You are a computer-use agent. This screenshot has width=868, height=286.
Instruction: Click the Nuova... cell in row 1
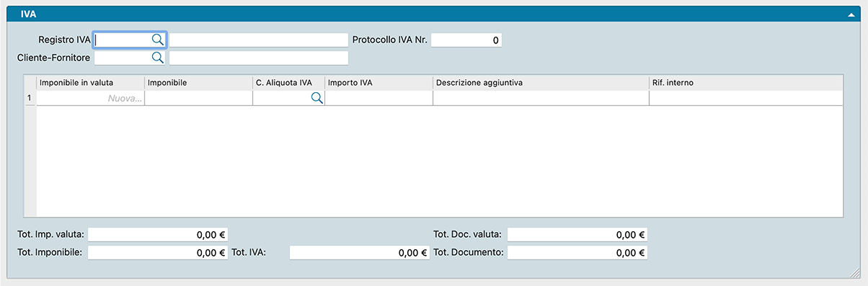pyautogui.click(x=91, y=99)
